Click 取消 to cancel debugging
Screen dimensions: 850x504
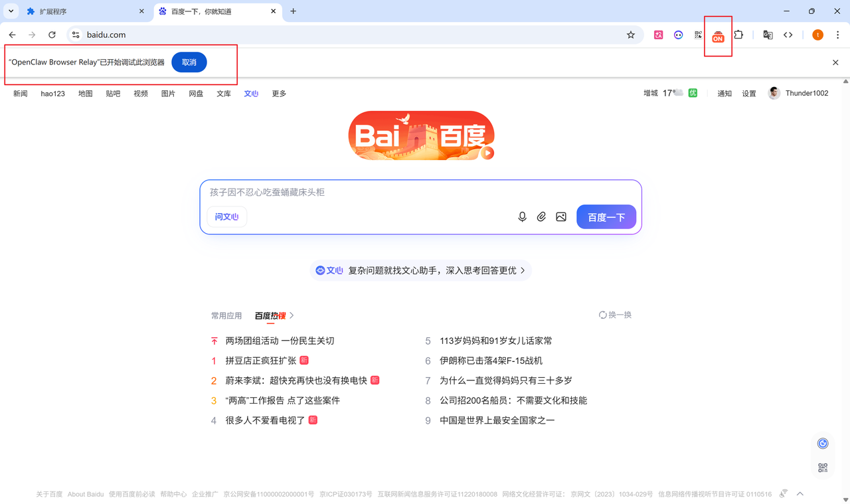(x=189, y=62)
